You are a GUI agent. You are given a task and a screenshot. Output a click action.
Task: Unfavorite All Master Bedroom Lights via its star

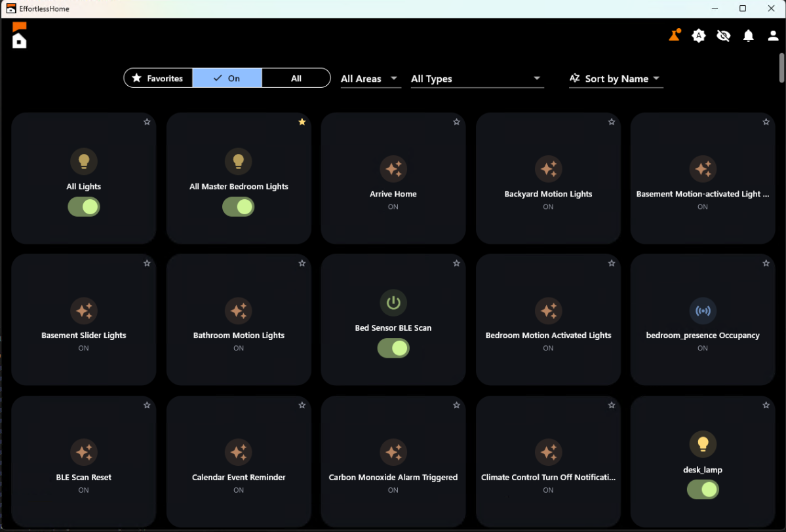pos(302,122)
